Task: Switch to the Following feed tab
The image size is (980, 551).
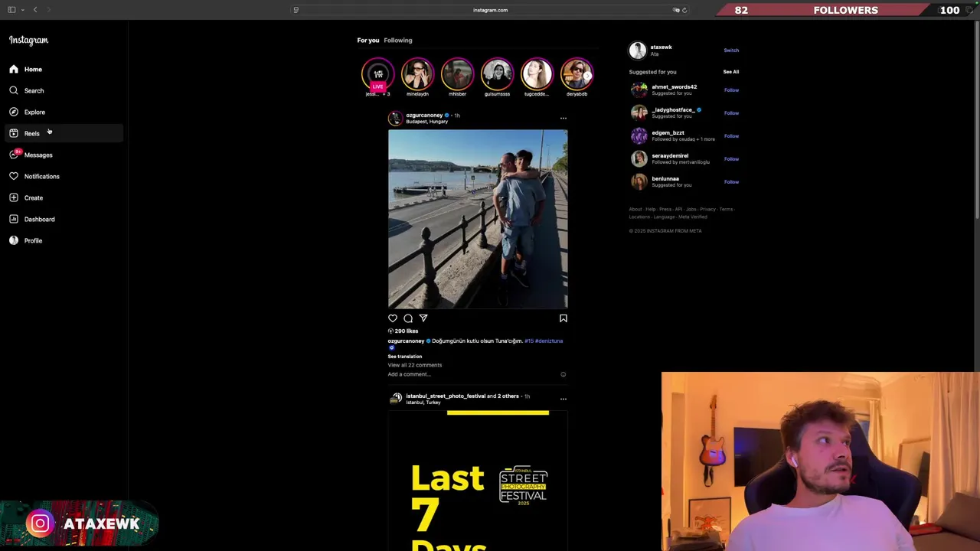Action: tap(398, 40)
